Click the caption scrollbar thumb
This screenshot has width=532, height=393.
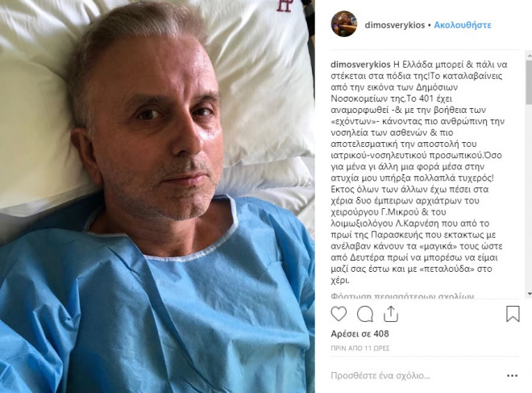[529, 82]
